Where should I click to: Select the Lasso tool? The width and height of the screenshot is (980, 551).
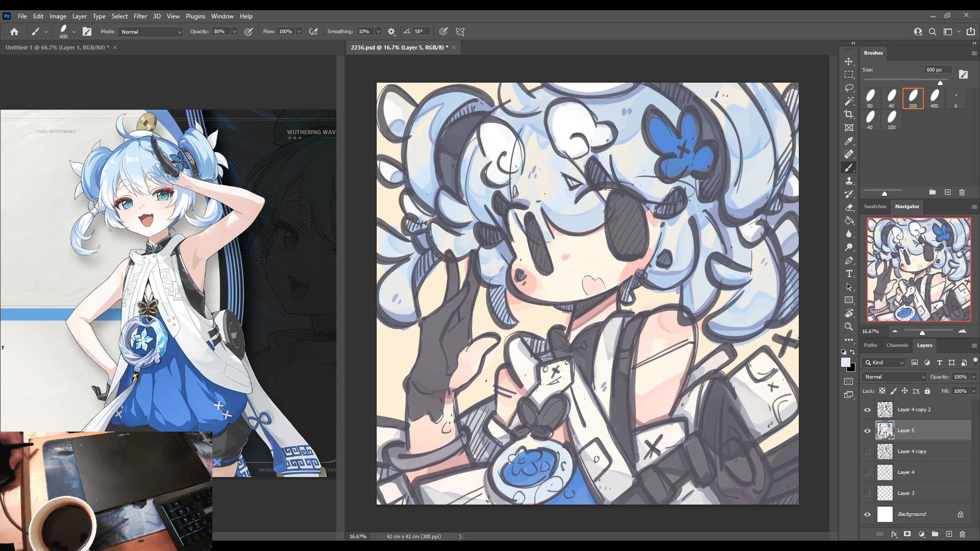tap(849, 88)
